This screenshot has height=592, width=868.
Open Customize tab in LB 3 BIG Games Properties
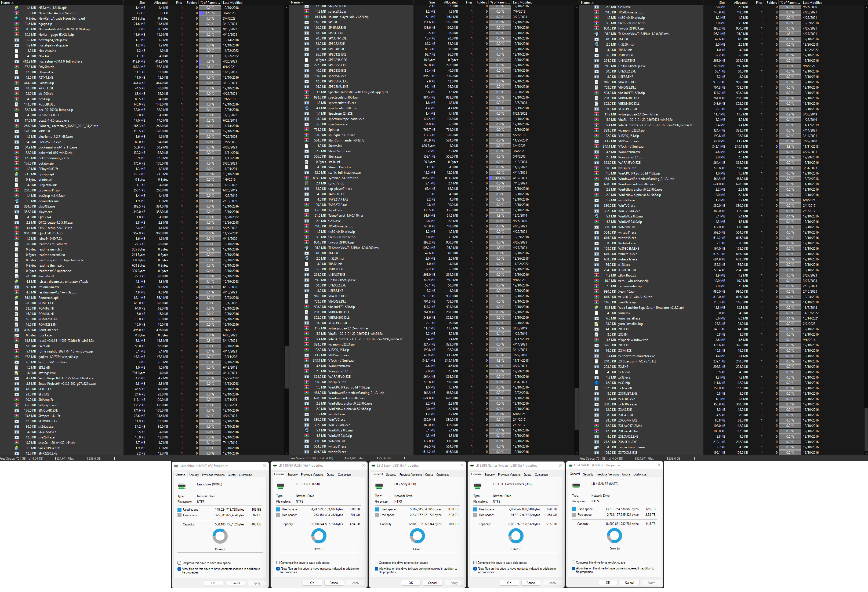point(541,475)
